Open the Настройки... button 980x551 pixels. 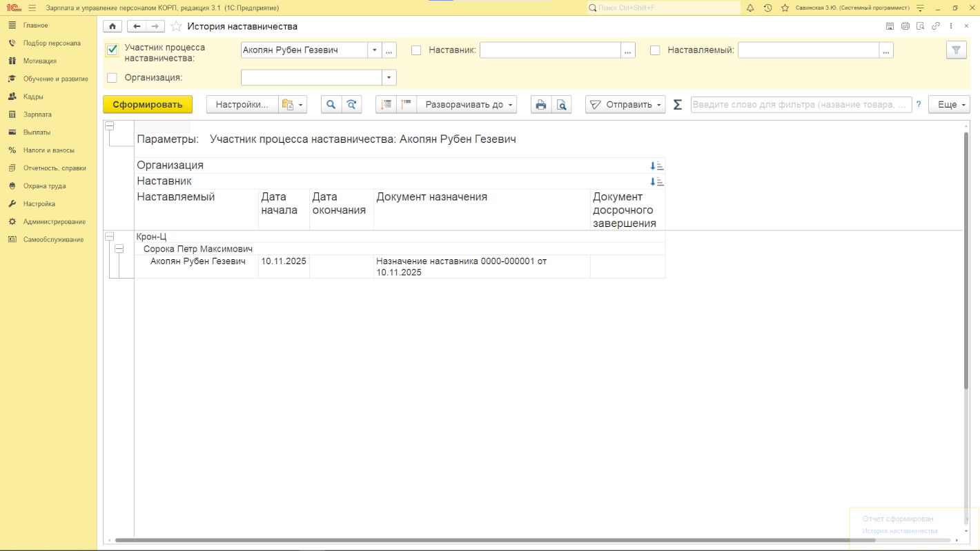pos(242,105)
